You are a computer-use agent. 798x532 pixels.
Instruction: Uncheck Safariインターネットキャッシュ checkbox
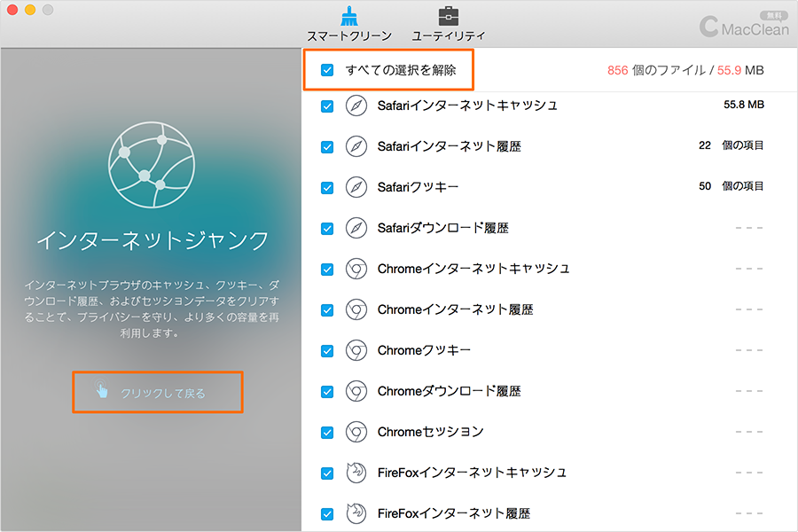click(x=327, y=106)
